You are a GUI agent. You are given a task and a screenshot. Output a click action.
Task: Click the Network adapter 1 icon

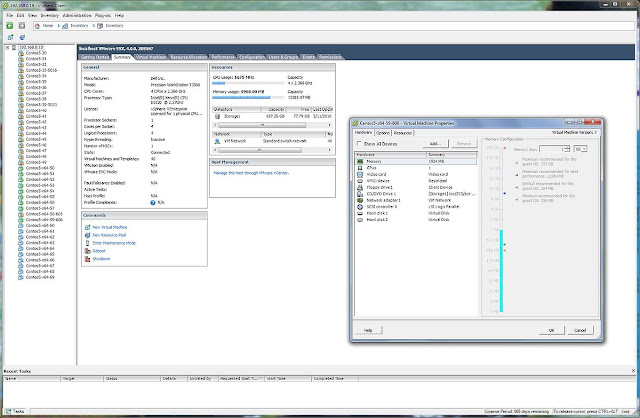360,200
